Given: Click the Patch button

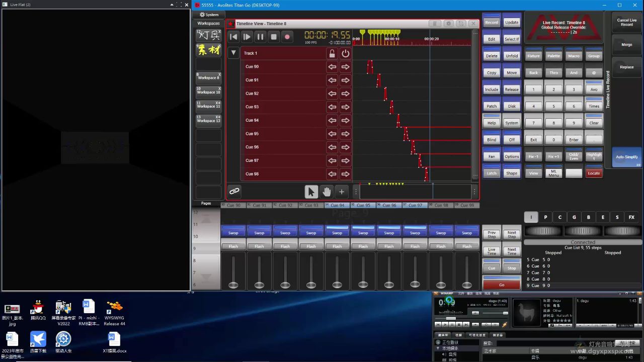Looking at the screenshot, I should [x=492, y=106].
